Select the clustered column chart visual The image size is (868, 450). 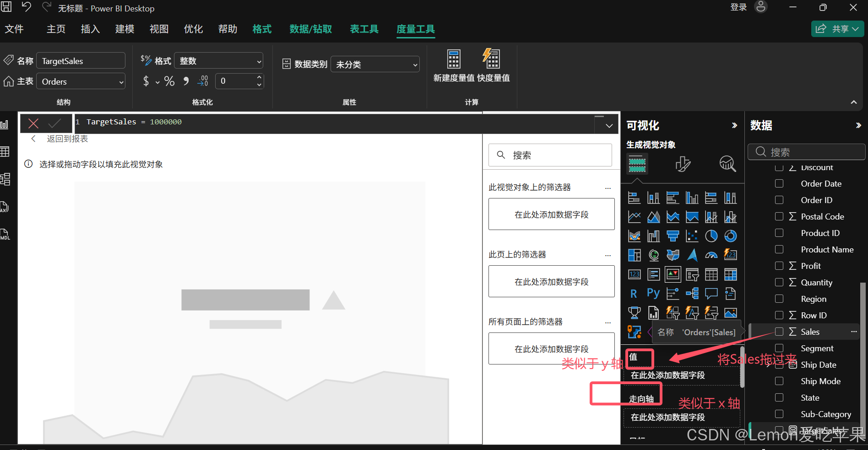pyautogui.click(x=692, y=198)
